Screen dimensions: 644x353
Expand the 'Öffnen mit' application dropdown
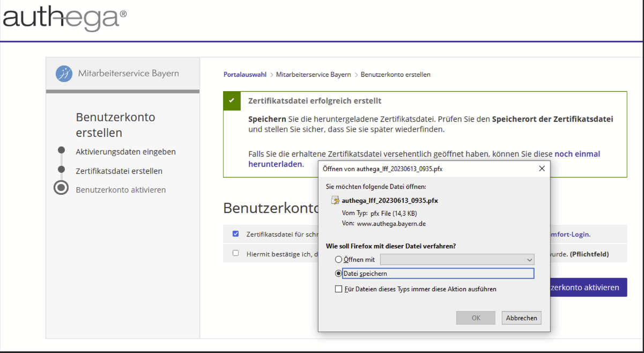click(457, 260)
